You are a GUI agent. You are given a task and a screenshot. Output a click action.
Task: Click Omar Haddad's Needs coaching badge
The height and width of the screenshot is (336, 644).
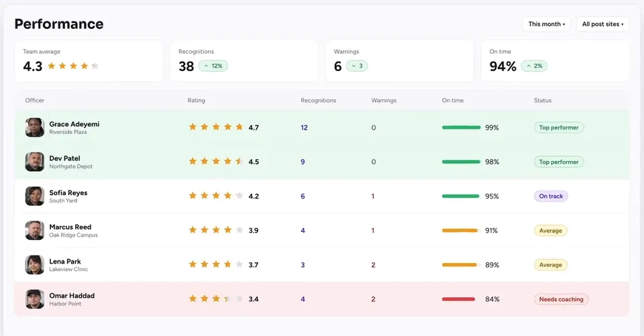click(561, 299)
